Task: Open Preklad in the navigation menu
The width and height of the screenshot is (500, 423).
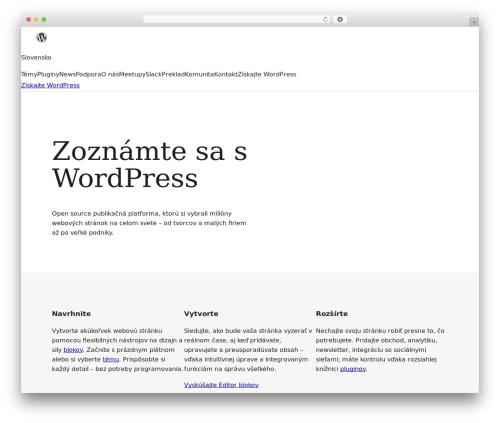Action: click(173, 74)
